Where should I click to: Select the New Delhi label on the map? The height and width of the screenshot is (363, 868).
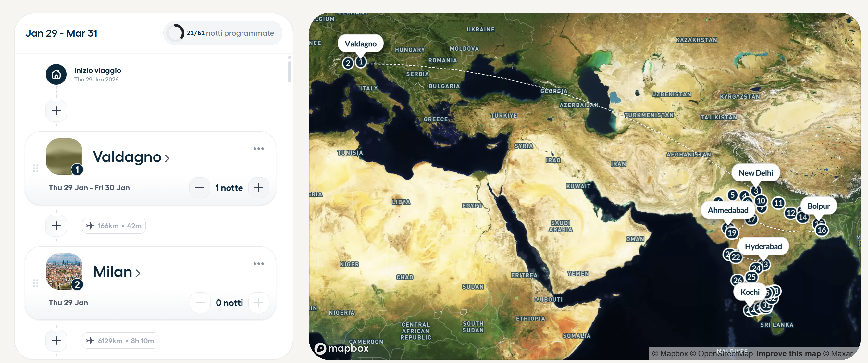pyautogui.click(x=755, y=173)
